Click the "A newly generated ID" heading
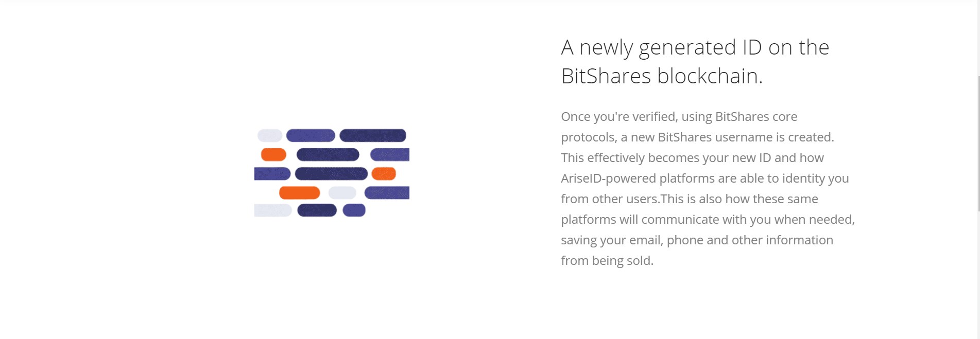Image resolution: width=980 pixels, height=339 pixels. [x=695, y=62]
